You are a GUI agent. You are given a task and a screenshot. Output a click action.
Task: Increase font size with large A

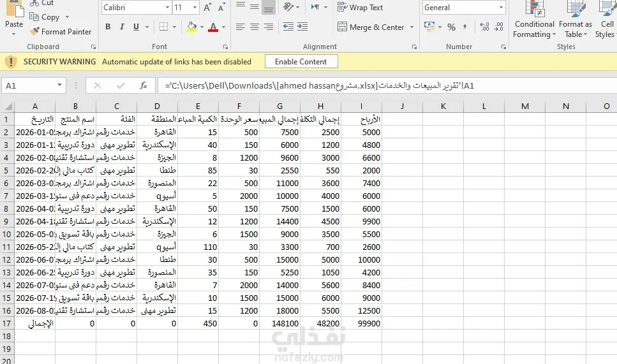pyautogui.click(x=207, y=8)
